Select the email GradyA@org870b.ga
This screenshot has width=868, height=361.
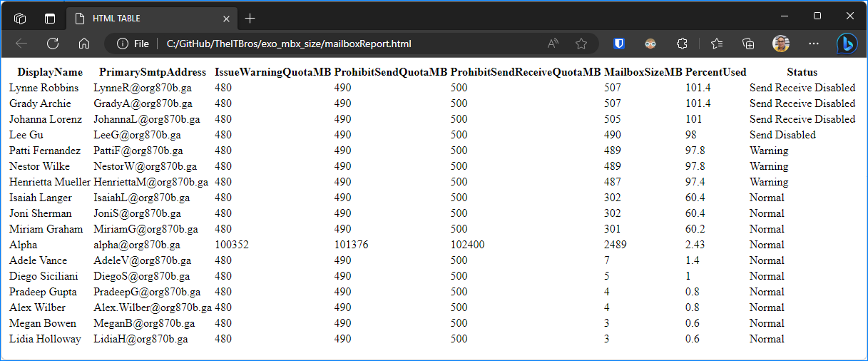[143, 103]
